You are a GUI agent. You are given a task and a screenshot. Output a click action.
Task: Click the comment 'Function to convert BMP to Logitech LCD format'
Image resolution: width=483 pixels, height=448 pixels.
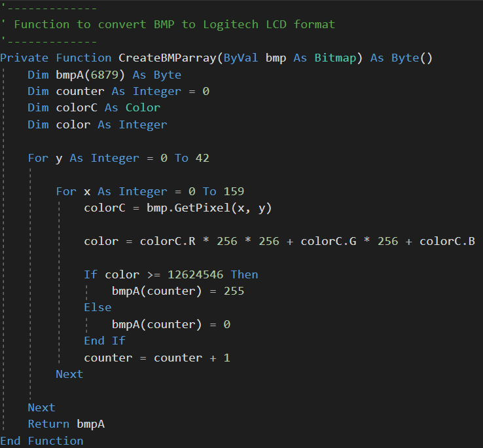174,24
